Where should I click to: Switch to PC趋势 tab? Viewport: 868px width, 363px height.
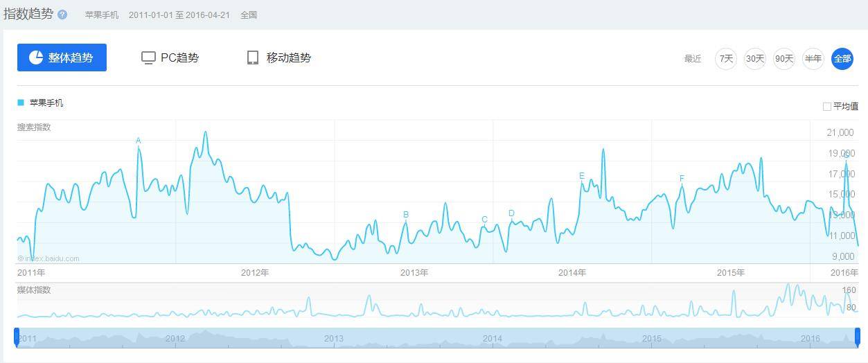(170, 57)
